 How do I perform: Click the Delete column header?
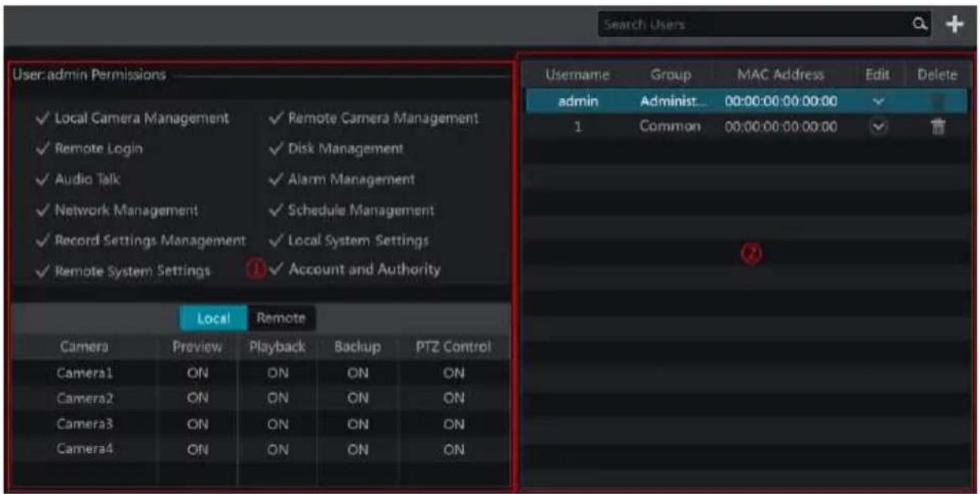pyautogui.click(x=937, y=75)
